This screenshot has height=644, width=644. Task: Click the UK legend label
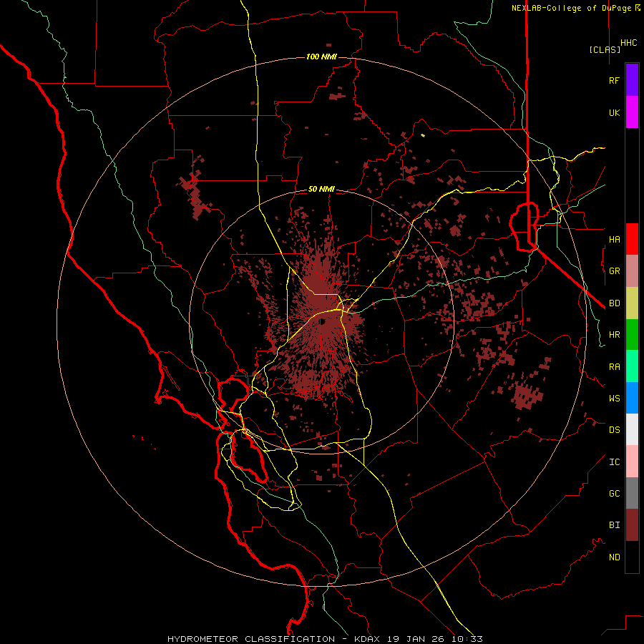tap(614, 112)
